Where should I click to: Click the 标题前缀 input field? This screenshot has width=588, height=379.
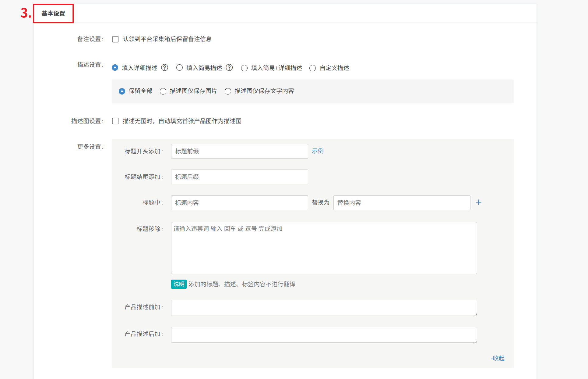click(x=239, y=151)
